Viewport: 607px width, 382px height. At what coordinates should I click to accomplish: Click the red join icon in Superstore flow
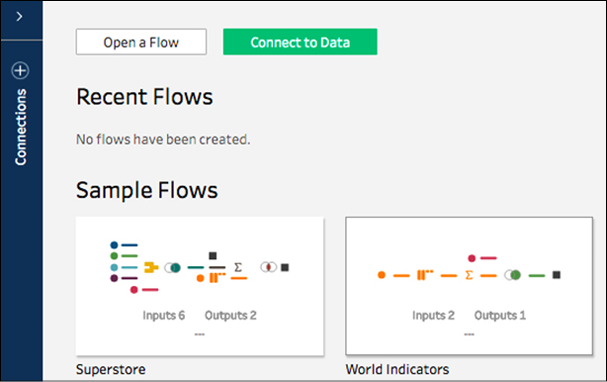(x=268, y=267)
